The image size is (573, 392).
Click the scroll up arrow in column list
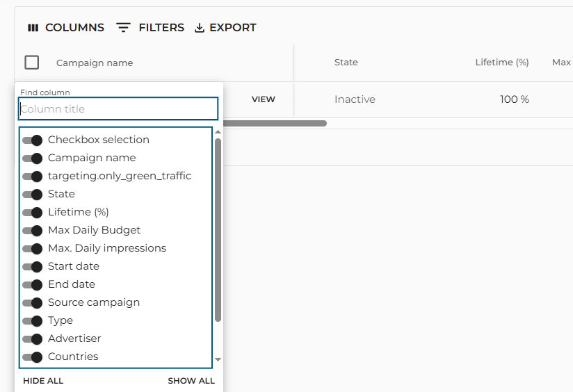point(218,132)
